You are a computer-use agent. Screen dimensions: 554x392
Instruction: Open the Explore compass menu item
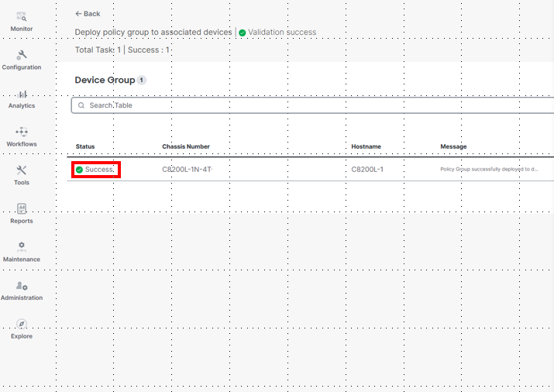click(22, 324)
